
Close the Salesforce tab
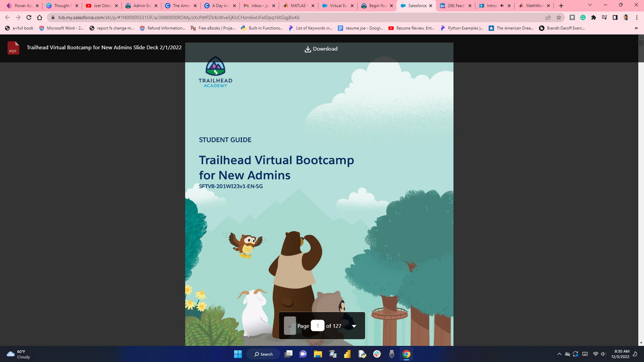pos(430,6)
